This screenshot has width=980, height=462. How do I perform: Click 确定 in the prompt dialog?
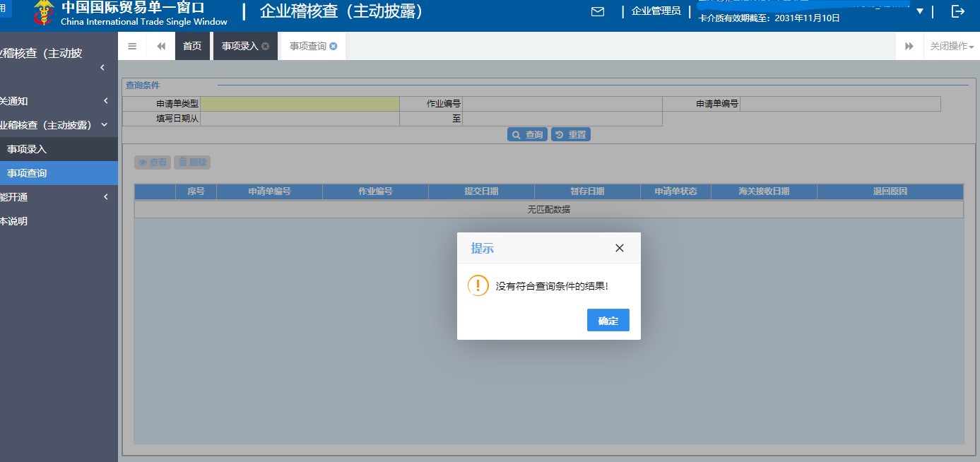click(608, 320)
